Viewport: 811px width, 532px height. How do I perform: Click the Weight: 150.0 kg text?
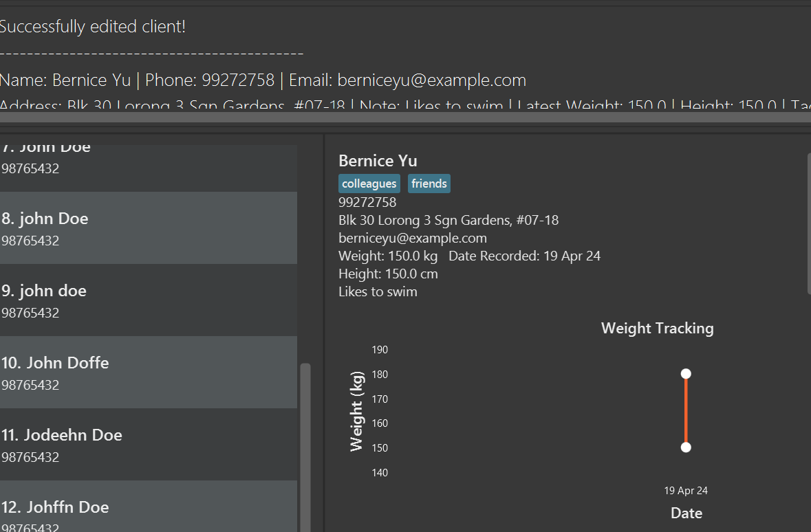388,256
